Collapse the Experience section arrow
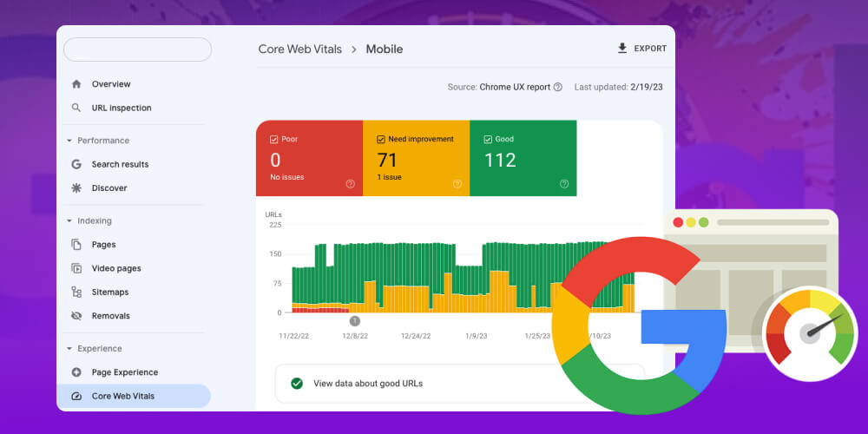The width and height of the screenshot is (868, 434). 69,349
